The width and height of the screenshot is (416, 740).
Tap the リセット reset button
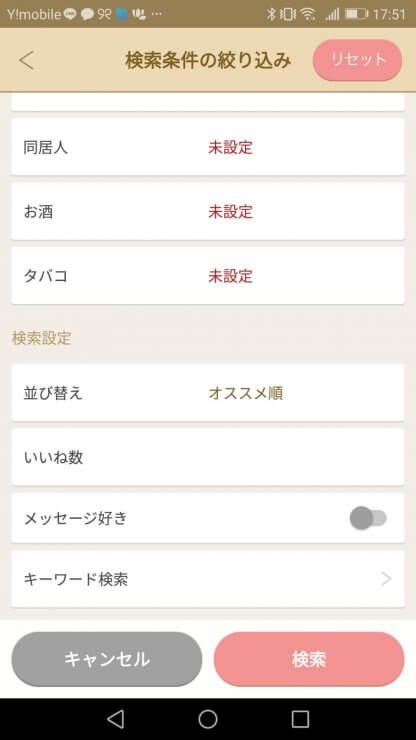coord(357,60)
